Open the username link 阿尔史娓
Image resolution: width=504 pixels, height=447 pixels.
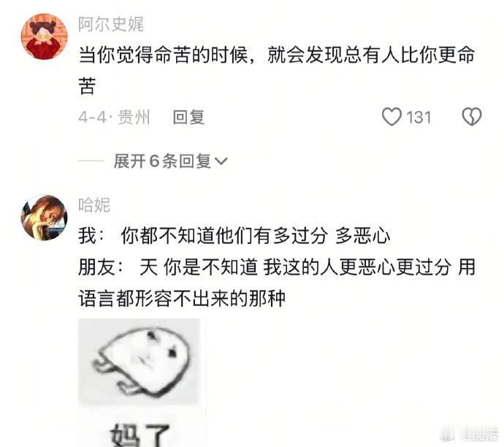(111, 24)
